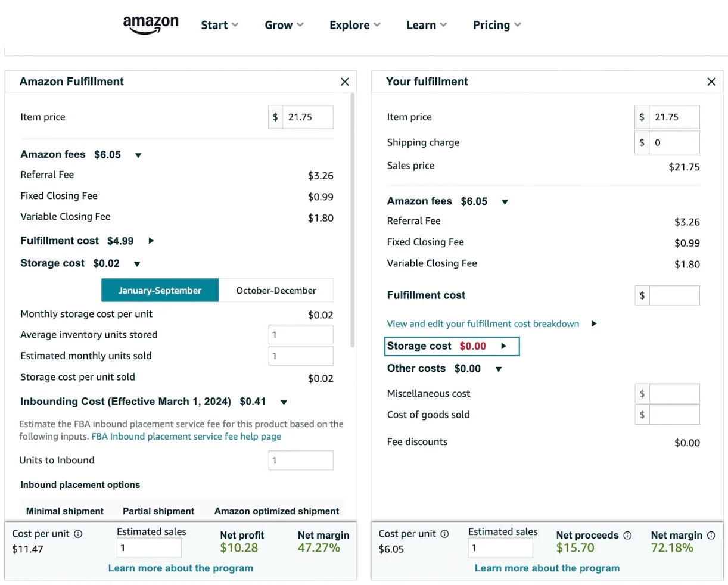Click info icon beside Net proceeds
This screenshot has width=728, height=585.
[x=627, y=536]
